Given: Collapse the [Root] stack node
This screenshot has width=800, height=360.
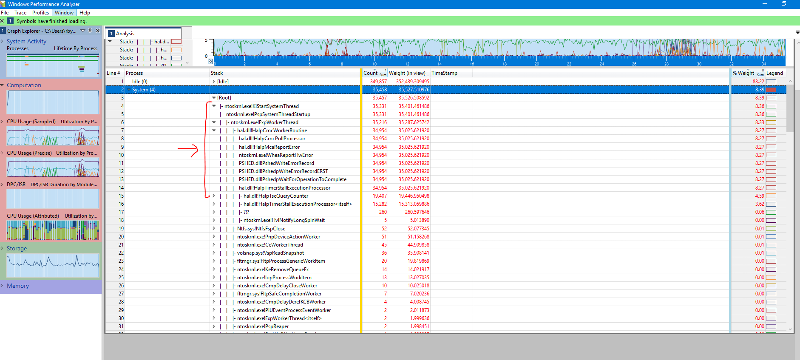Looking at the screenshot, I should coord(214,97).
